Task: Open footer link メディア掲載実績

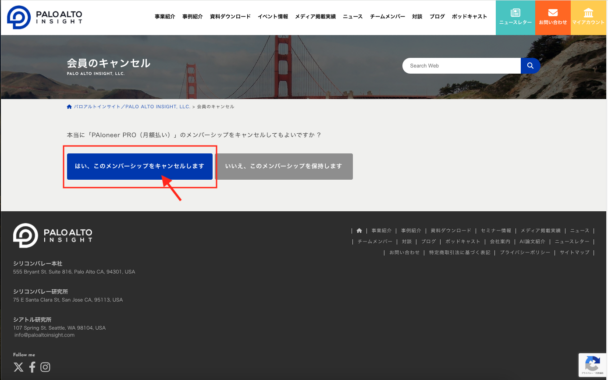Action: tap(541, 231)
